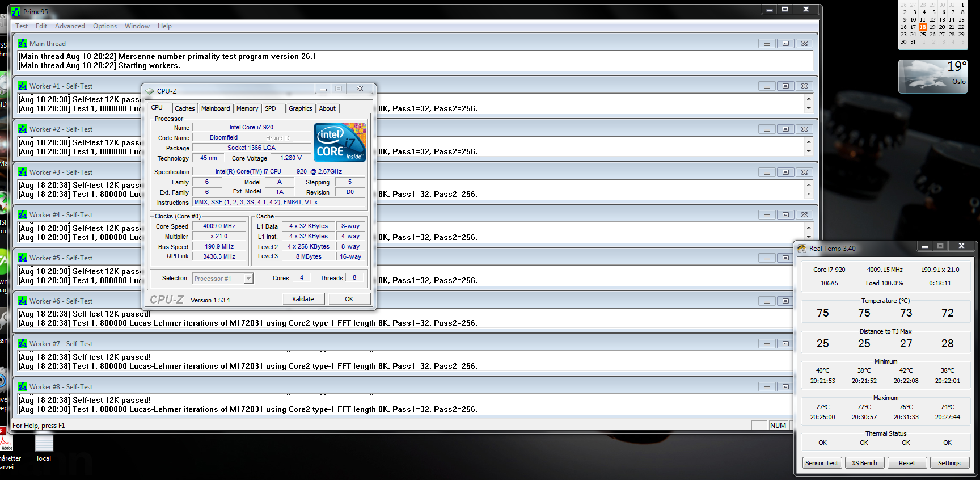
Task: Click the Load 100.0% text in Real Temp
Action: [x=884, y=283]
